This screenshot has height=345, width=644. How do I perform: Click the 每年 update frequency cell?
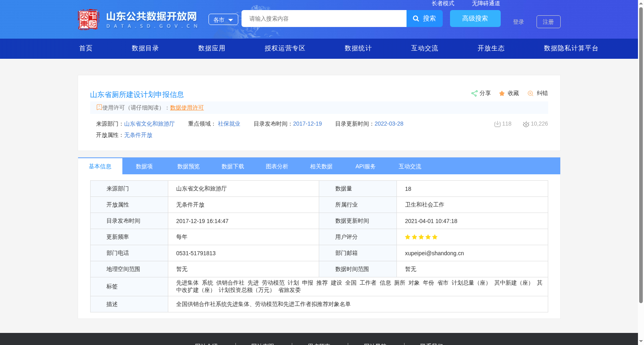(244, 237)
